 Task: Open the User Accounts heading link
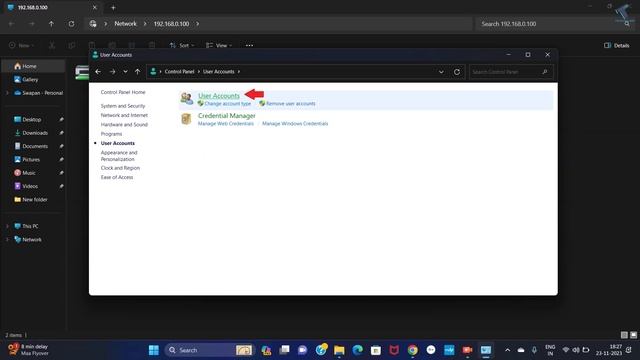pyautogui.click(x=219, y=96)
